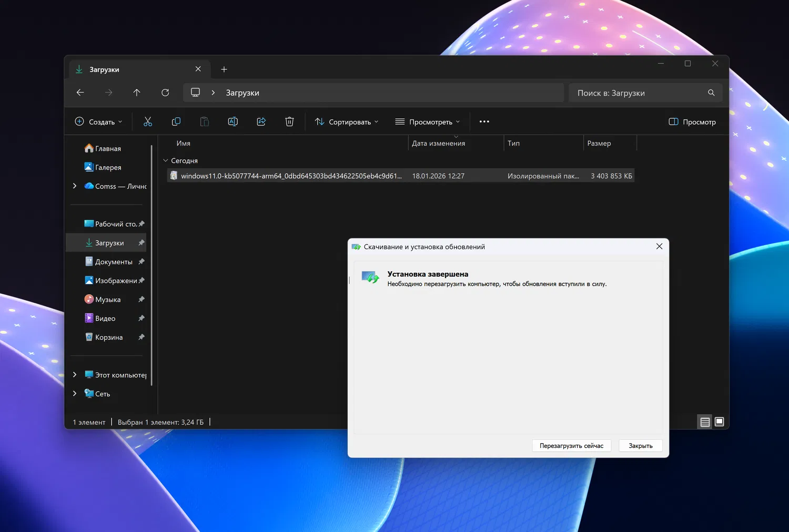This screenshot has height=532, width=789.
Task: Expand the Comss — Личное tree node
Action: 75,186
